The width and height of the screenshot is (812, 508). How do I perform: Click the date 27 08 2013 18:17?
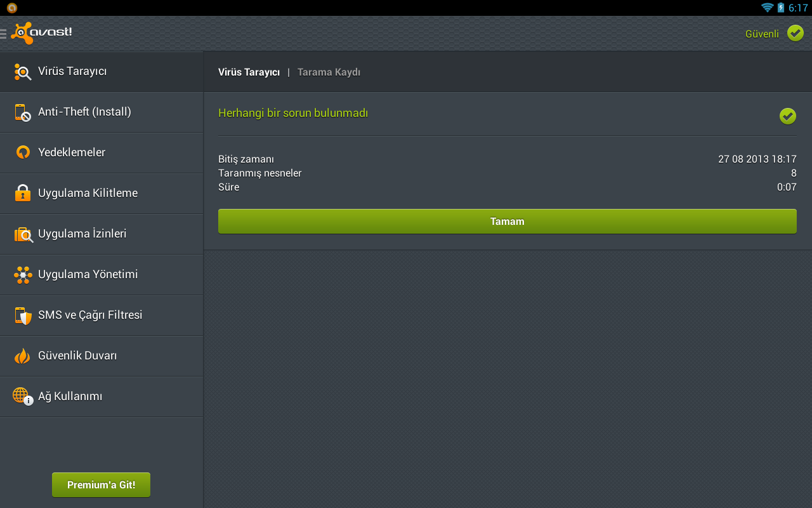tap(757, 159)
